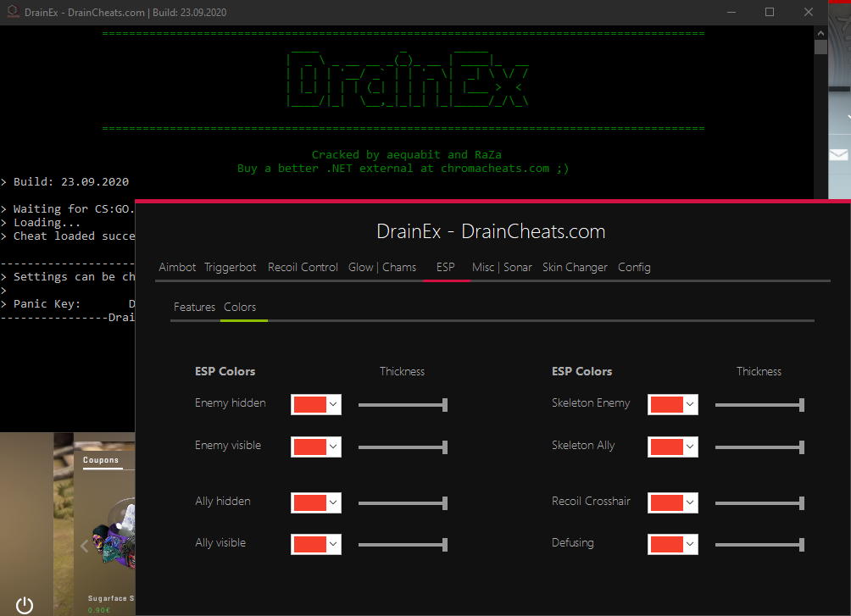Click the Ally visible red color swatch

pos(310,544)
